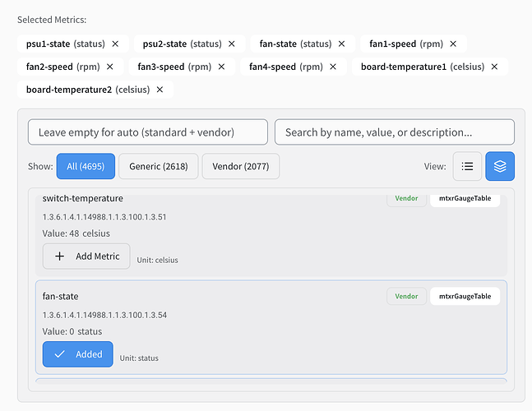
Task: Focus the 'Leave empty for auto' input
Action: click(x=147, y=132)
